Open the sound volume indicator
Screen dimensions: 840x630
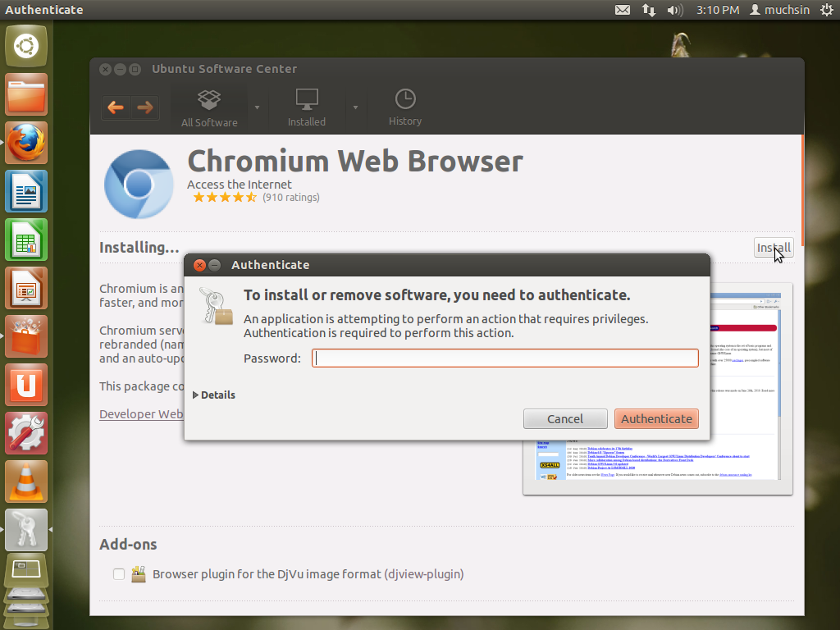coord(675,10)
